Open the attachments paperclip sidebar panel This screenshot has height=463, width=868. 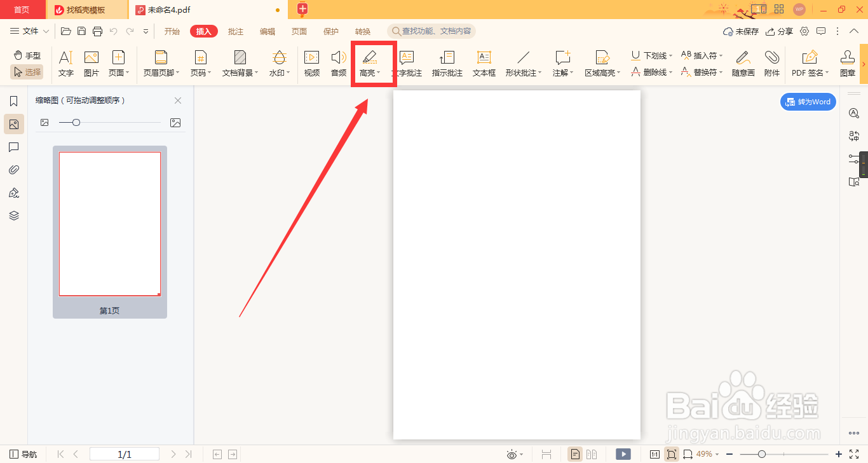point(14,170)
